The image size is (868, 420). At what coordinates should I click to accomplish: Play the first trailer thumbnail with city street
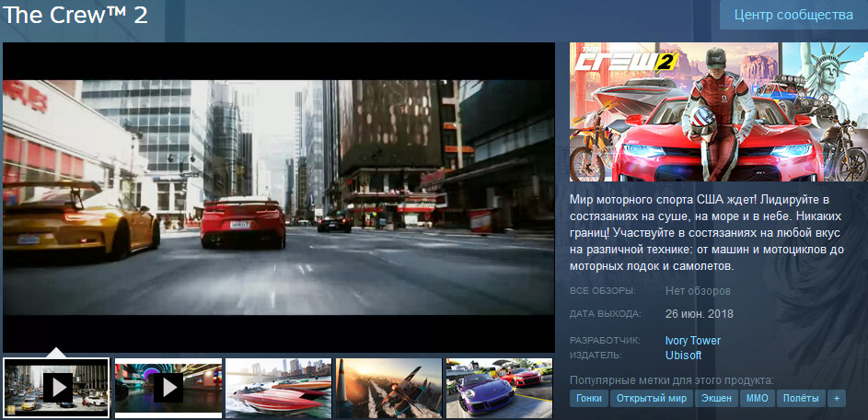click(x=56, y=388)
